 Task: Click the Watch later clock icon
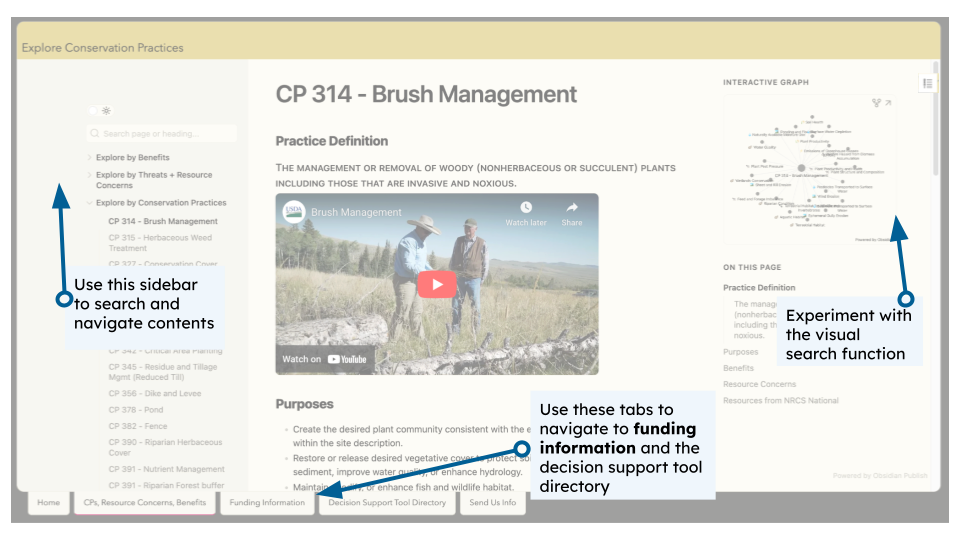[x=526, y=213]
